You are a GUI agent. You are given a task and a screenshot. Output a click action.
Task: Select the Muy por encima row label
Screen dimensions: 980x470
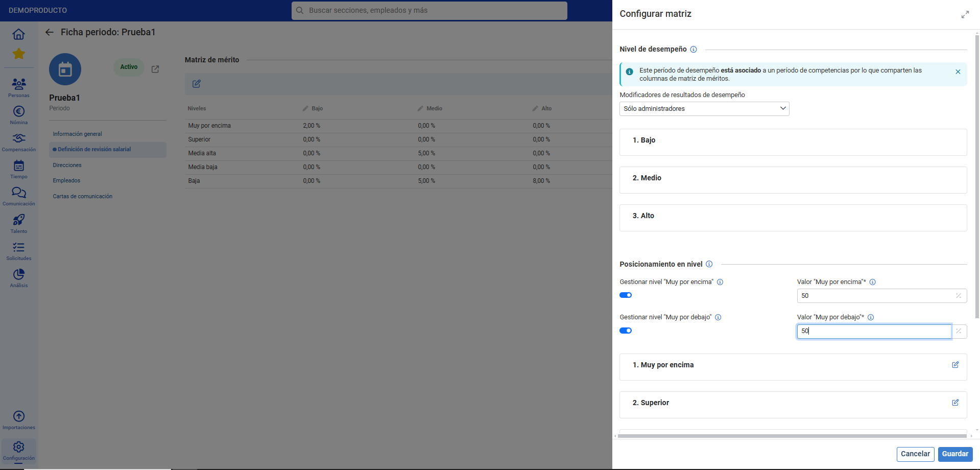(209, 126)
